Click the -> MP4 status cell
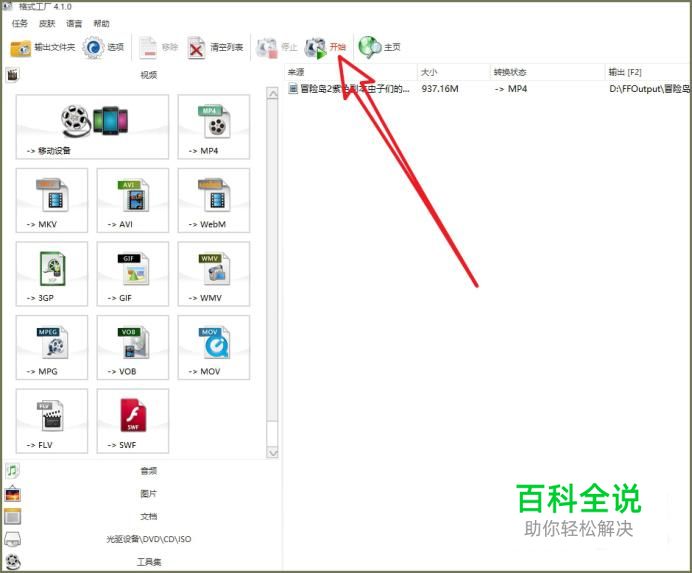The height and width of the screenshot is (573, 692). click(511, 89)
